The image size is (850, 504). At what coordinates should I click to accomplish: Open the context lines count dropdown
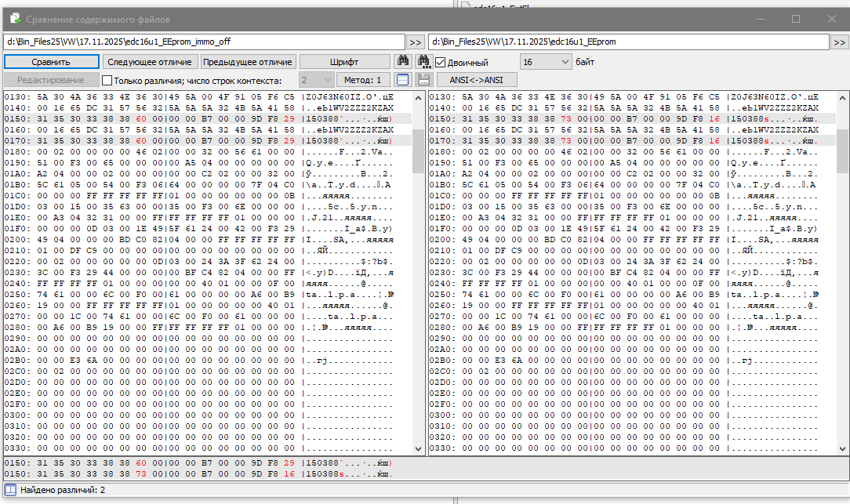(316, 80)
